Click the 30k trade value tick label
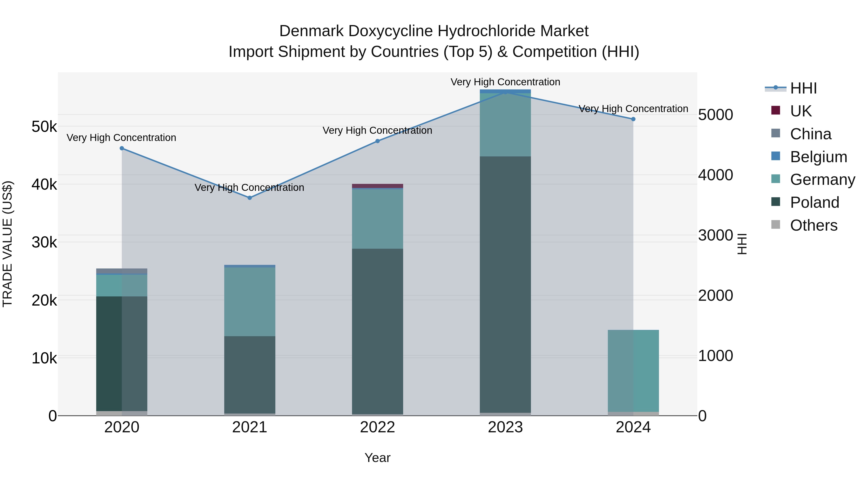This screenshot has width=868, height=488. point(44,242)
